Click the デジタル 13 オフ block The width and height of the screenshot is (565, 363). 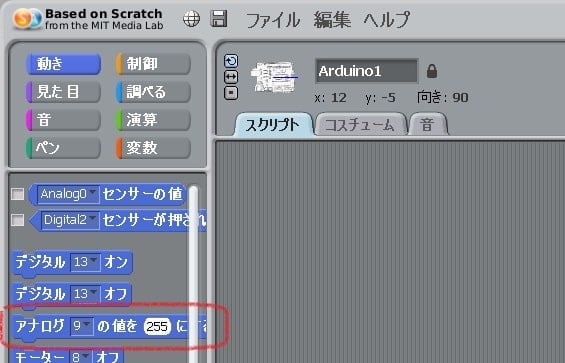(x=71, y=295)
